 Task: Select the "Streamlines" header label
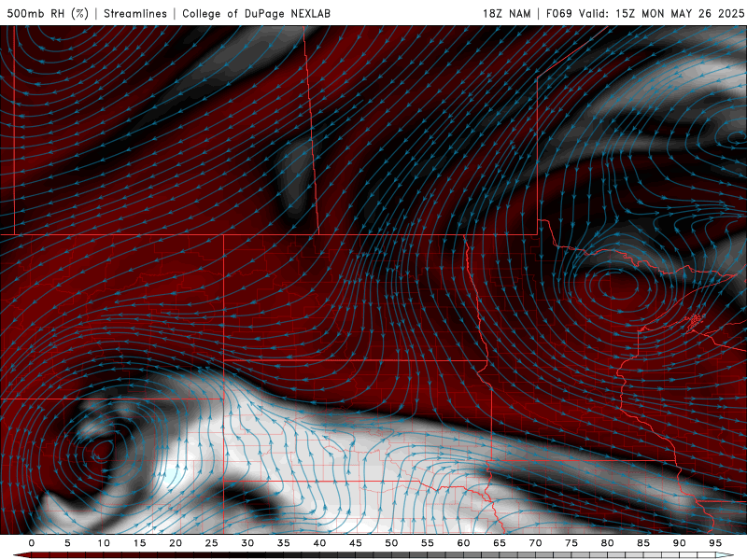click(135, 13)
